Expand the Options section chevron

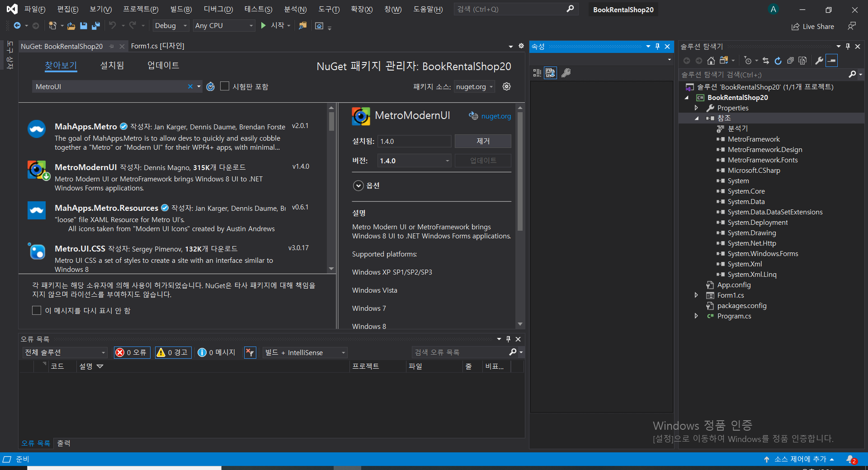358,185
